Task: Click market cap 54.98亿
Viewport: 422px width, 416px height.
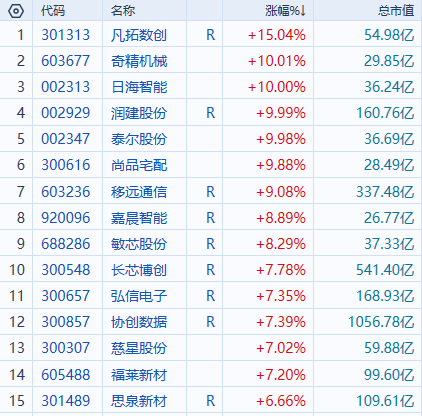Action: coord(389,35)
